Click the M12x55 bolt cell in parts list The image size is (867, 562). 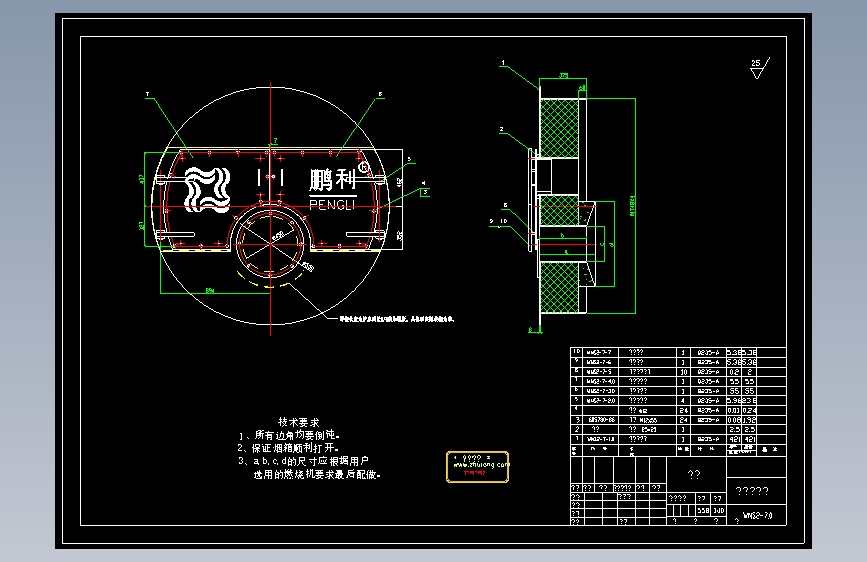[x=648, y=420]
